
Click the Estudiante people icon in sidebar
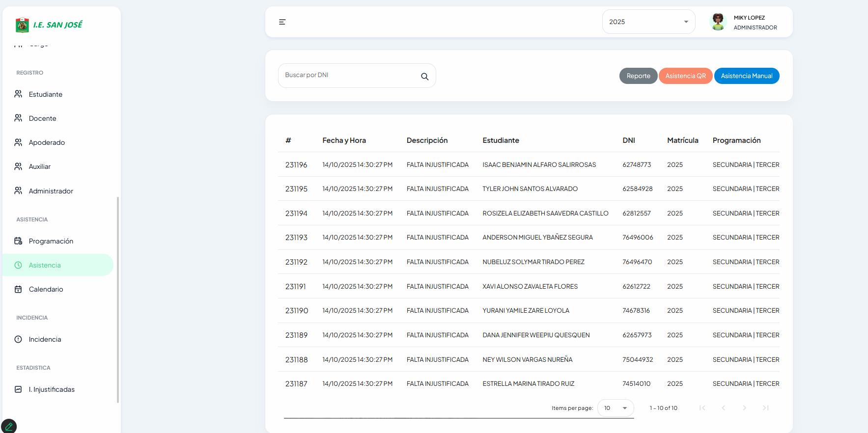pyautogui.click(x=18, y=94)
